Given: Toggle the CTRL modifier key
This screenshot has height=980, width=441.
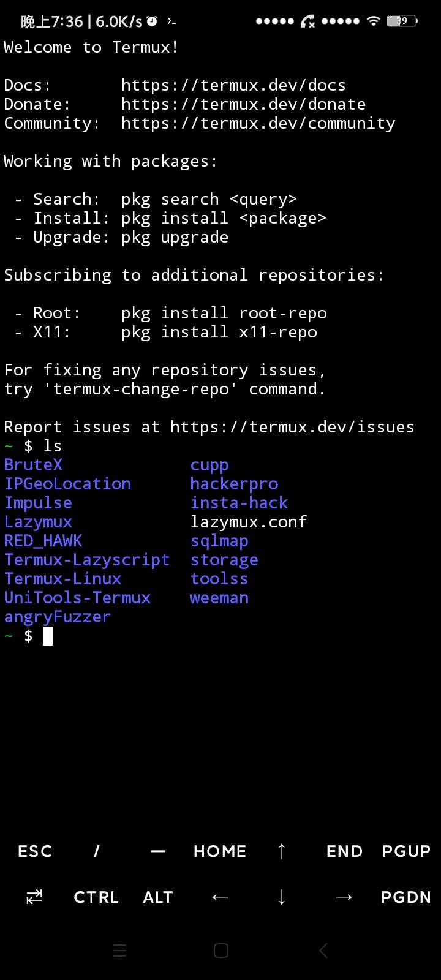Looking at the screenshot, I should point(96,897).
